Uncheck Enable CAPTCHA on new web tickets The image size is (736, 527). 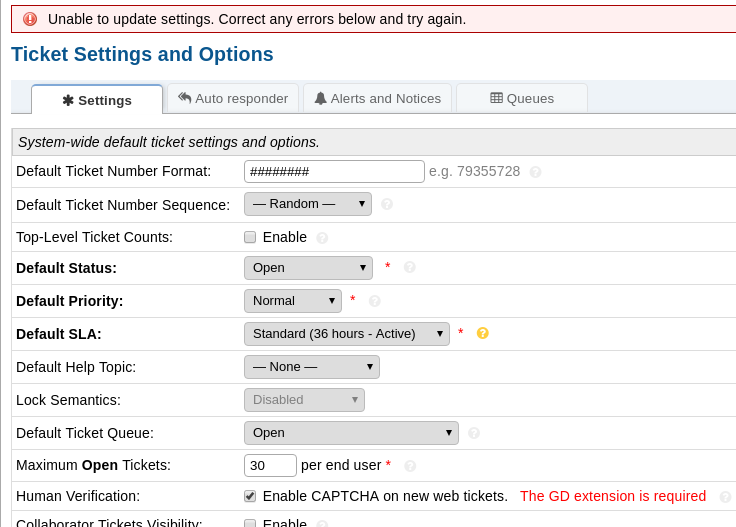250,496
